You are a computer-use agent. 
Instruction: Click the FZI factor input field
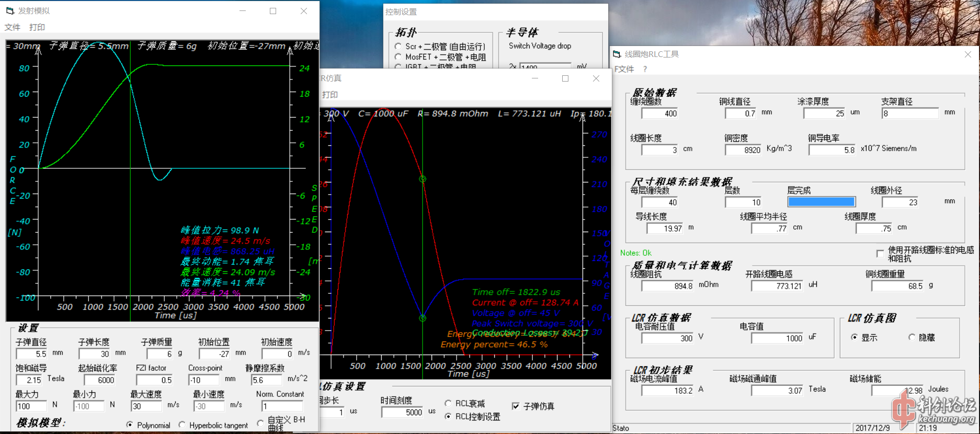coord(154,380)
